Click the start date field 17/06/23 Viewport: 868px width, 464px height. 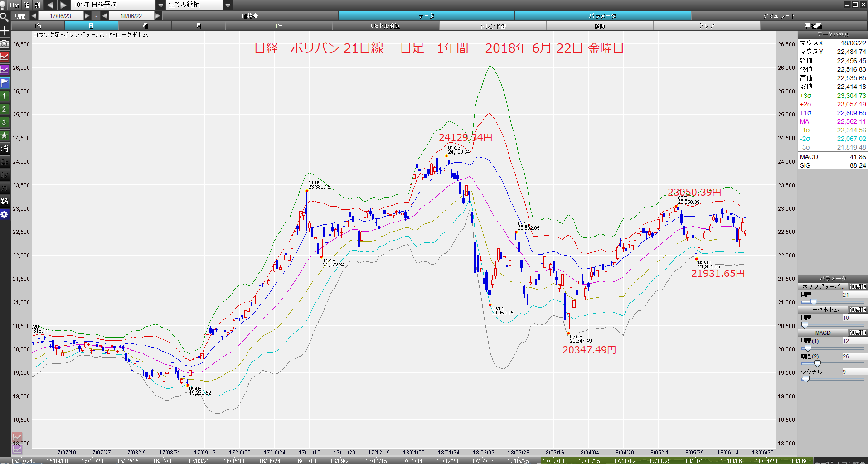pyautogui.click(x=60, y=16)
